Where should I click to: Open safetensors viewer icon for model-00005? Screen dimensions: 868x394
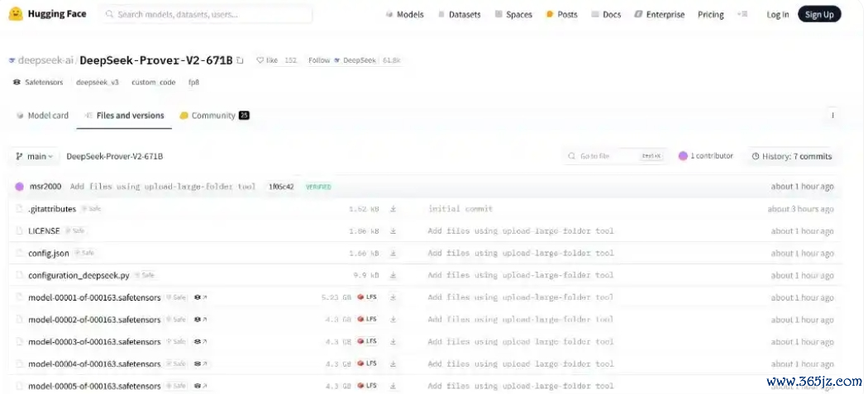(x=200, y=386)
